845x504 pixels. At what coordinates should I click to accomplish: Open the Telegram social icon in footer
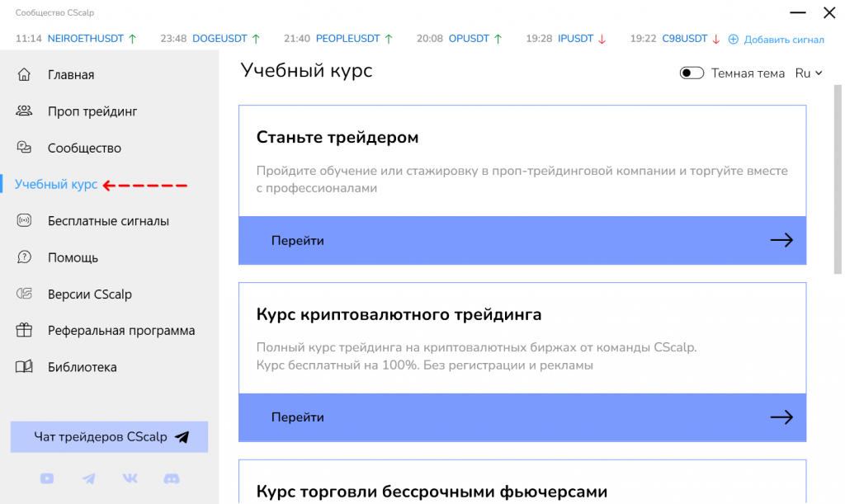[88, 478]
